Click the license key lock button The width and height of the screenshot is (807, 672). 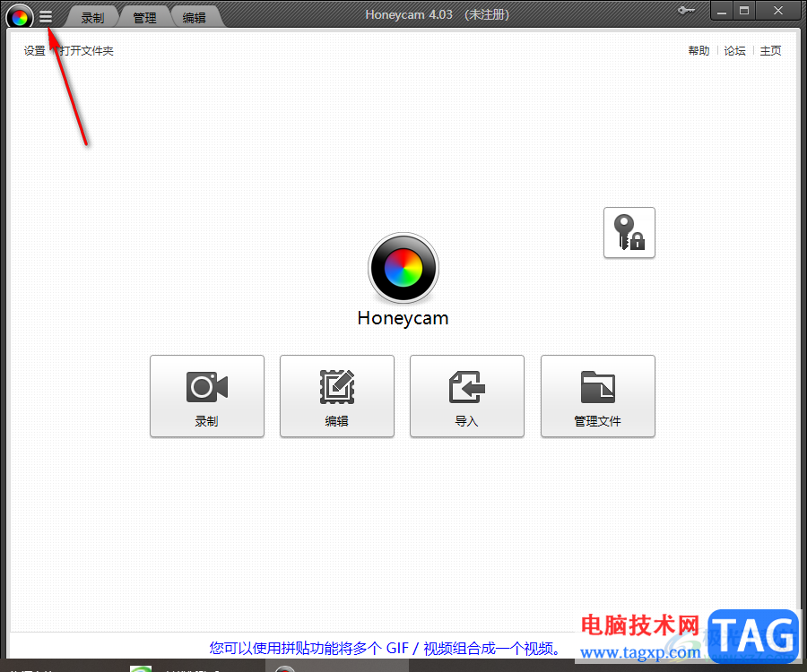click(629, 232)
